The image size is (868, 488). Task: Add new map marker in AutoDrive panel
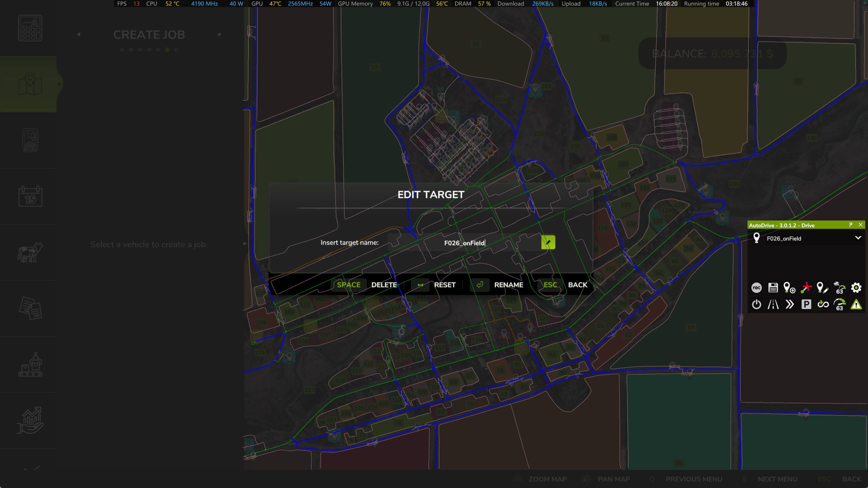pyautogui.click(x=789, y=288)
